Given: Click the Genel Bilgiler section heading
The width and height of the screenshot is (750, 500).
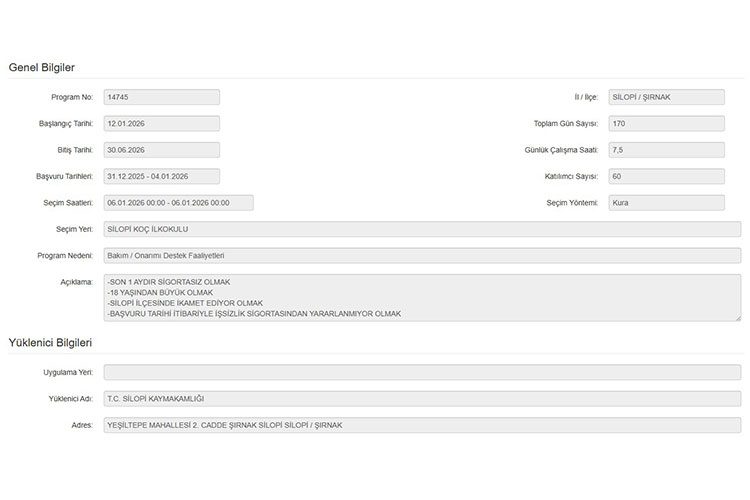Looking at the screenshot, I should 42,67.
